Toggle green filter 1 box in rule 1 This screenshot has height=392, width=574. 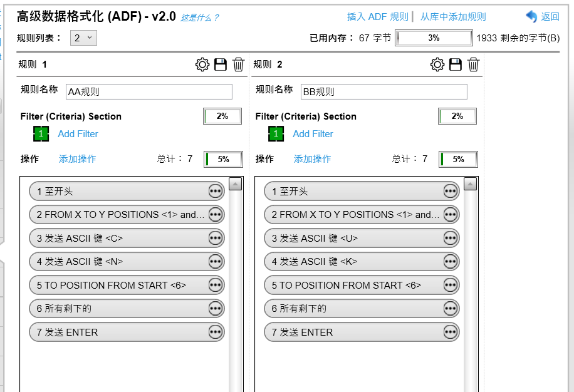(41, 134)
